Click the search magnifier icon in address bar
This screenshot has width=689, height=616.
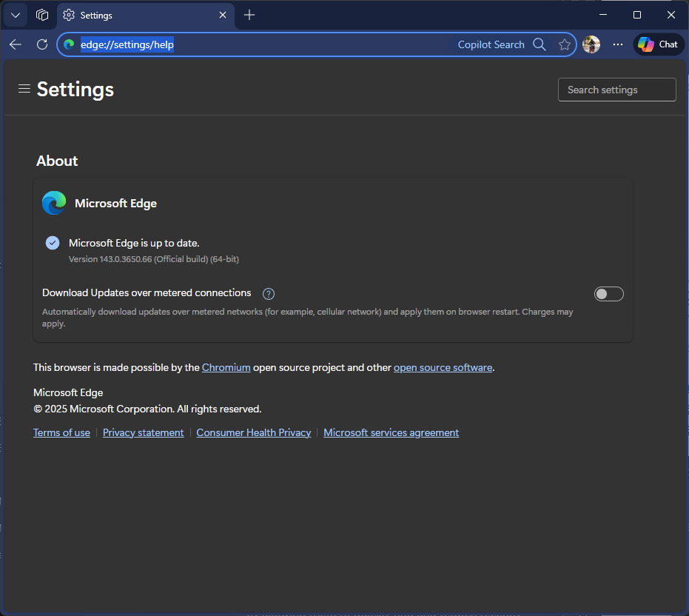pyautogui.click(x=540, y=44)
